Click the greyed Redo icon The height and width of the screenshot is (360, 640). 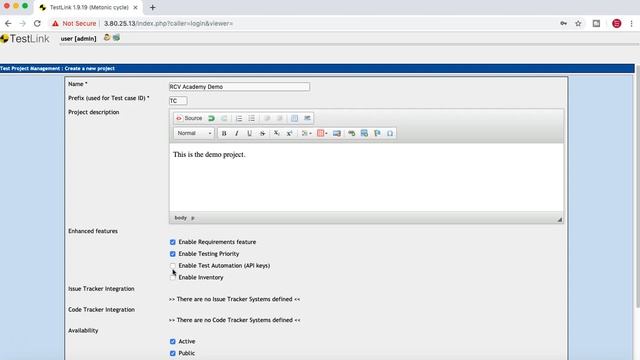[224, 118]
